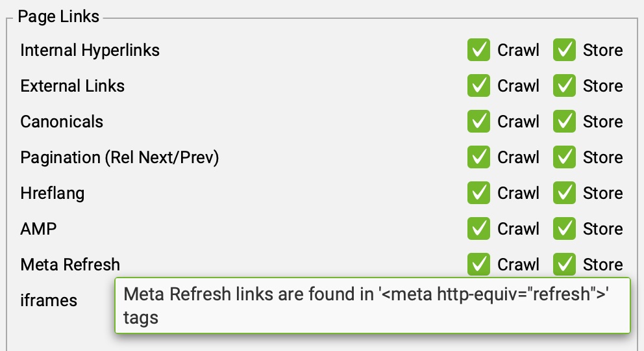Uncheck Crawl for Pagination (Rel Next/Prev)
Screen dimensions: 644x351
coord(478,157)
